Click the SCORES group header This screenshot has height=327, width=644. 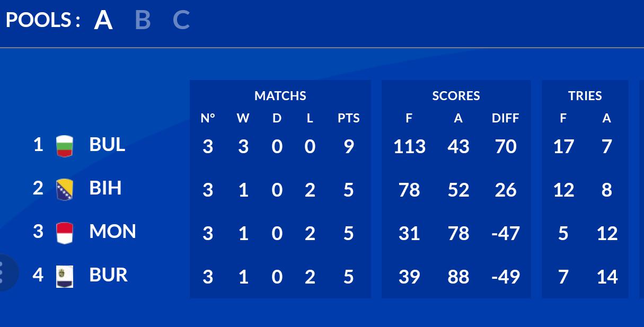click(x=456, y=96)
